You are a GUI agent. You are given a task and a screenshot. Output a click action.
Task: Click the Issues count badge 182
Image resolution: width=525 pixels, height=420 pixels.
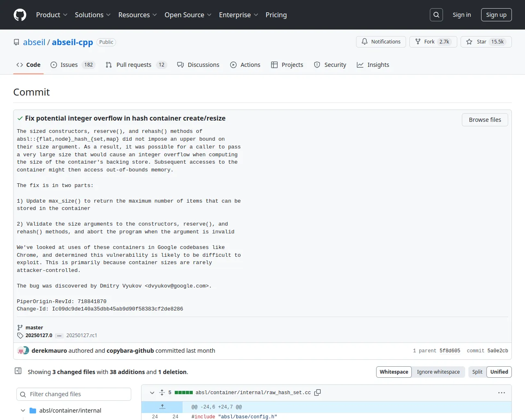click(89, 65)
